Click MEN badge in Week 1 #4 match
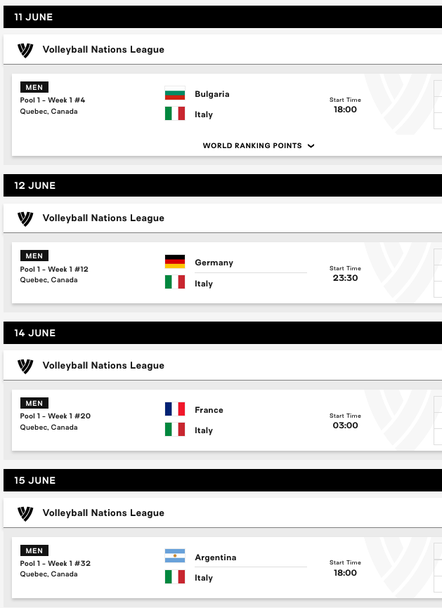This screenshot has height=608, width=442. click(34, 87)
